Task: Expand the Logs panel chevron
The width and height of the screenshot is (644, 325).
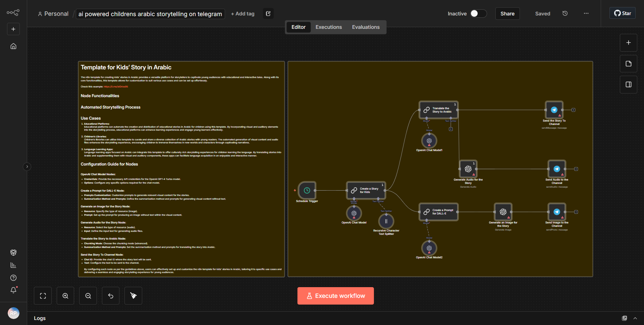Action: pyautogui.click(x=635, y=318)
